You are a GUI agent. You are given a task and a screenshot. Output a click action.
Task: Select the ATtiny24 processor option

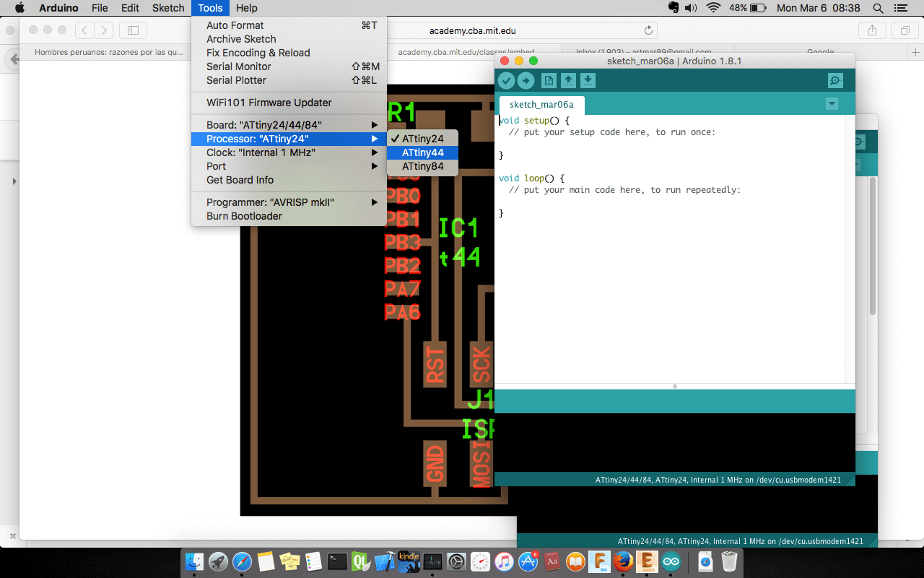pyautogui.click(x=422, y=139)
